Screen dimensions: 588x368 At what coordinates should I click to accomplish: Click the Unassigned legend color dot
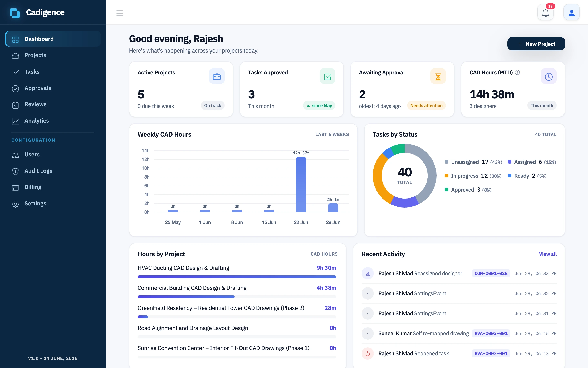pos(446,162)
